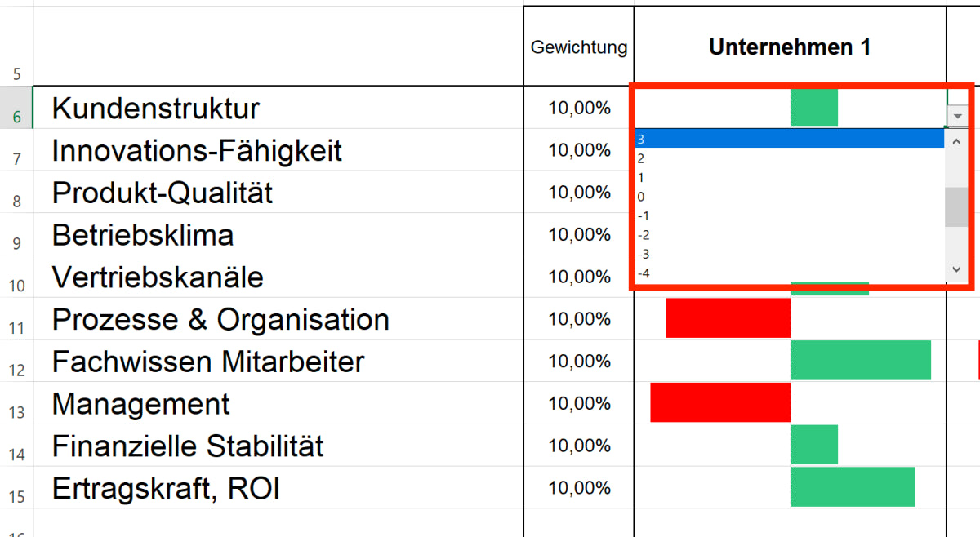Viewport: 980px width, 537px height.
Task: Click the dropdown scrollbar down arrow
Action: pyautogui.click(x=955, y=268)
